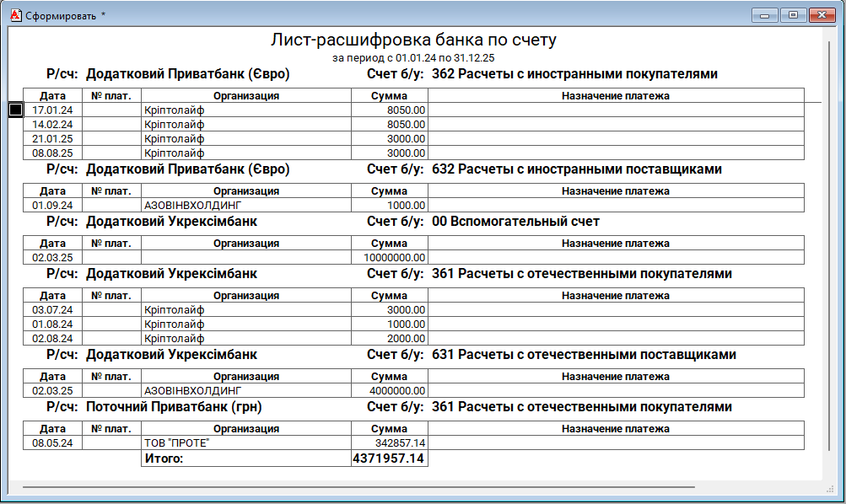The width and height of the screenshot is (846, 504).
Task: Click the horizontal scrollbar at the bottom
Action: click(x=354, y=487)
